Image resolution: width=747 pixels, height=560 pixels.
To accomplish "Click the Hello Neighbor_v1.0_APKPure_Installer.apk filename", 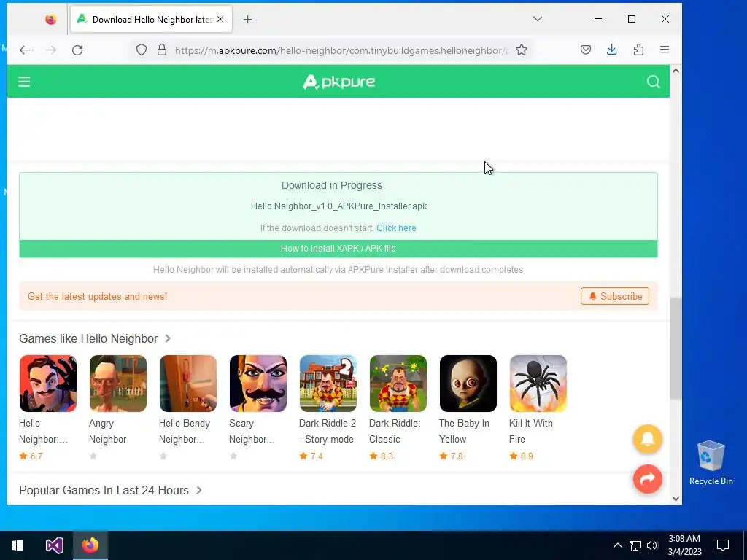I will tap(338, 206).
